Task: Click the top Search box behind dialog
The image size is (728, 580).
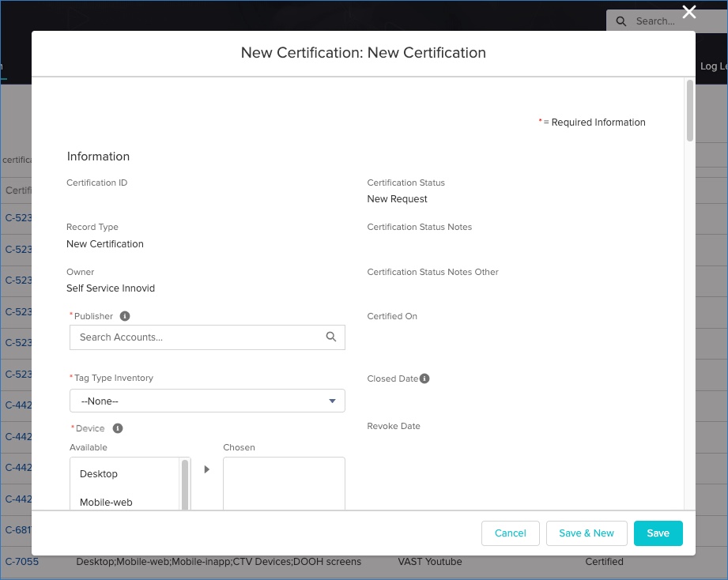Action: point(666,21)
